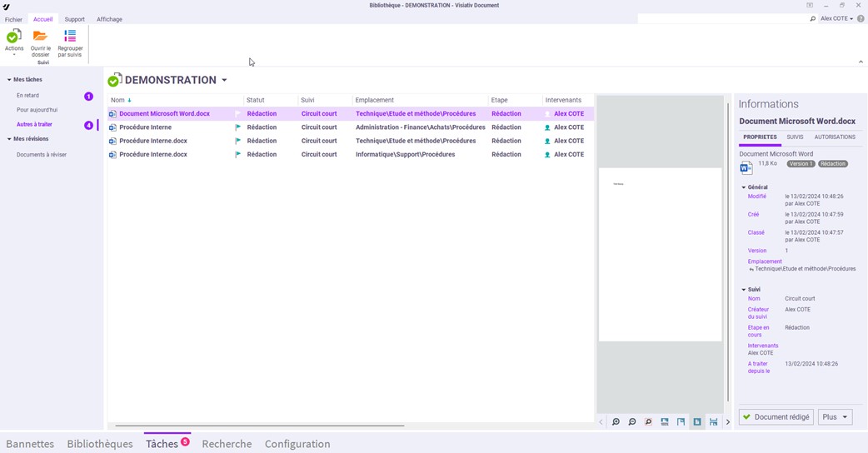
Task: Open the Actions dropdown in the ribbon
Action: (14, 42)
